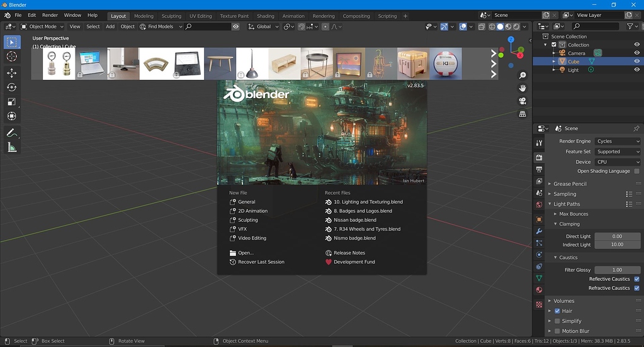Adjust the Indirect Light value field
Screen dimensions: 644x347
click(617, 245)
